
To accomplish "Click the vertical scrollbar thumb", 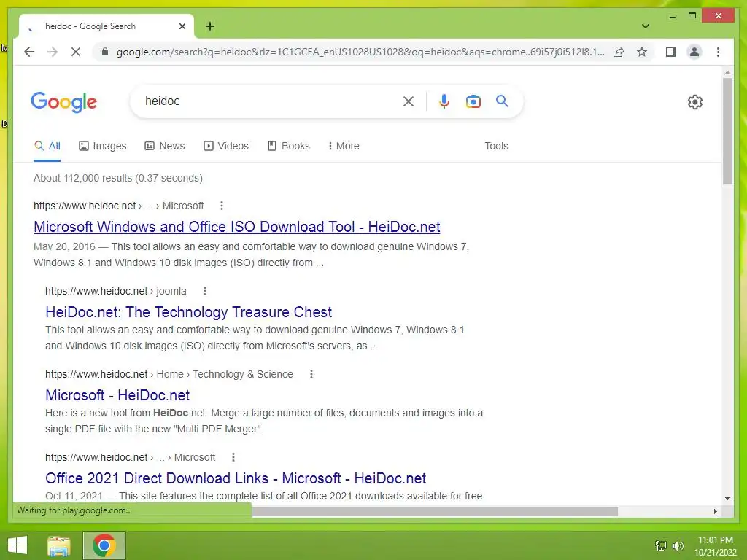I will coord(727,131).
